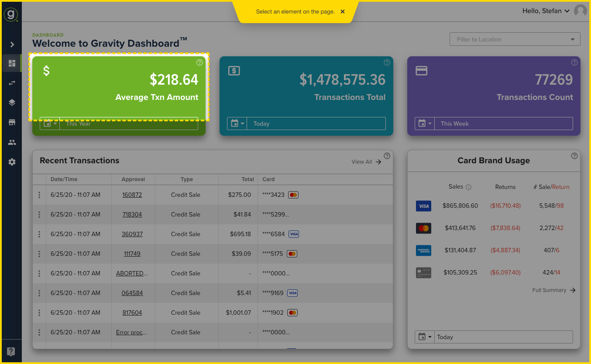Click help icon on Recent Transactions panel
The image size is (591, 364).
coord(387,156)
